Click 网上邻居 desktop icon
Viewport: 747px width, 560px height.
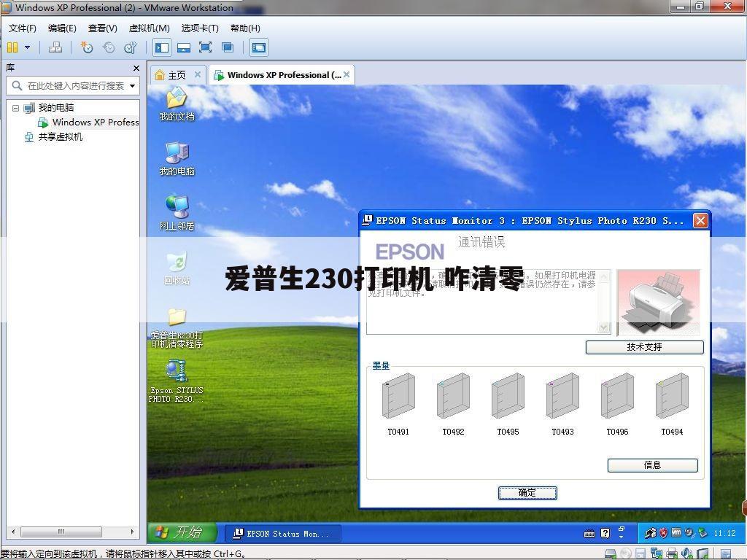[177, 213]
